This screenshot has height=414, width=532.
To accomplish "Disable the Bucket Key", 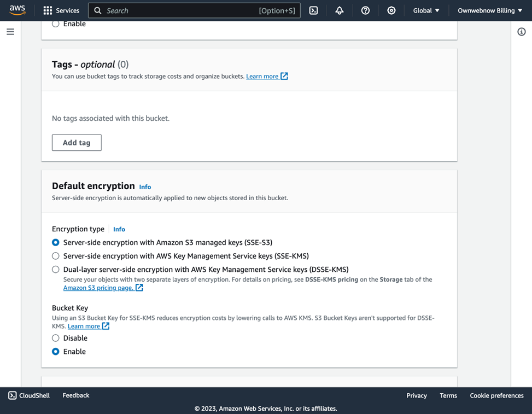I will click(x=56, y=338).
